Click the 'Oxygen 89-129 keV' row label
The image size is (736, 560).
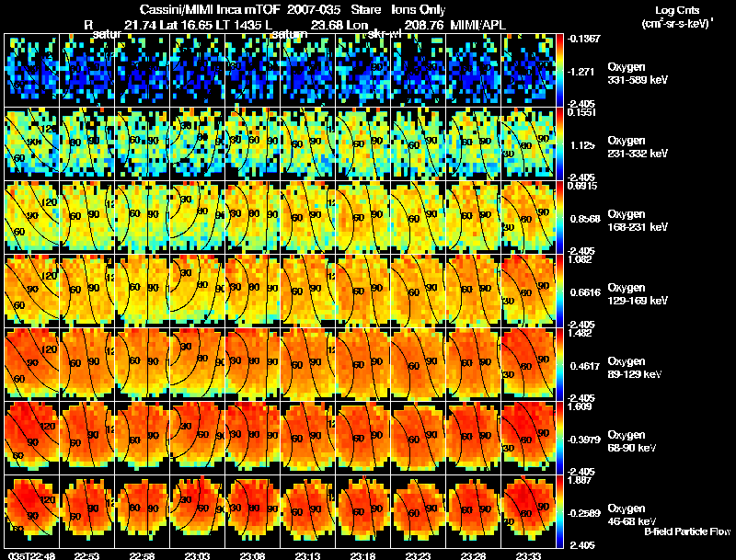pyautogui.click(x=635, y=368)
